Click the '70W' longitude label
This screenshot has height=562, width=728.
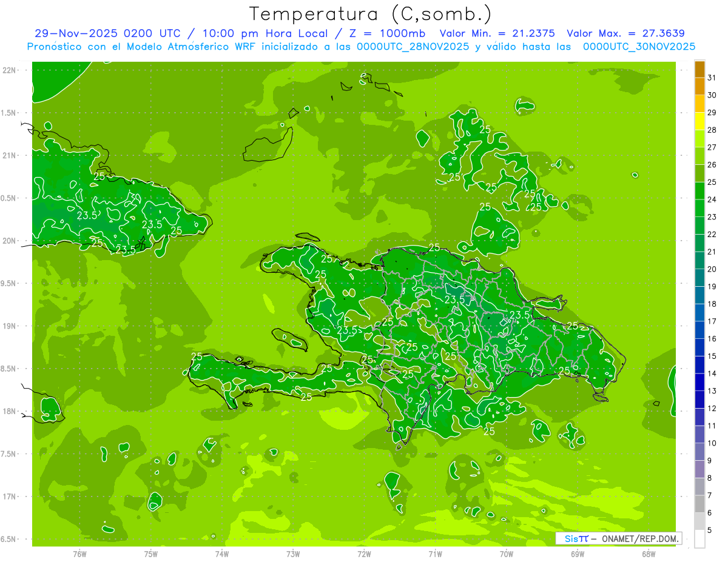tap(507, 554)
